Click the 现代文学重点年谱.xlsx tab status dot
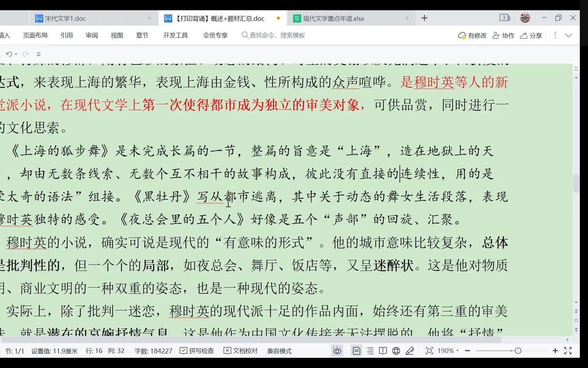This screenshot has height=368, width=588. [407, 18]
